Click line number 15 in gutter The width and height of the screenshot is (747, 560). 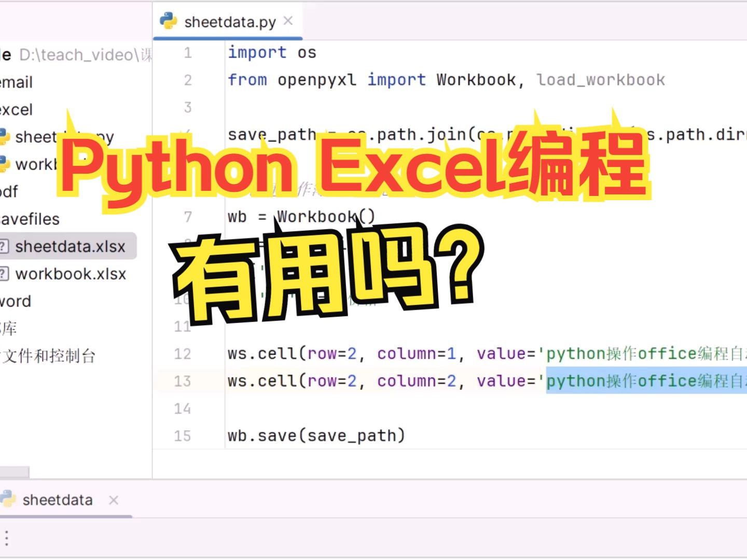pos(183,436)
